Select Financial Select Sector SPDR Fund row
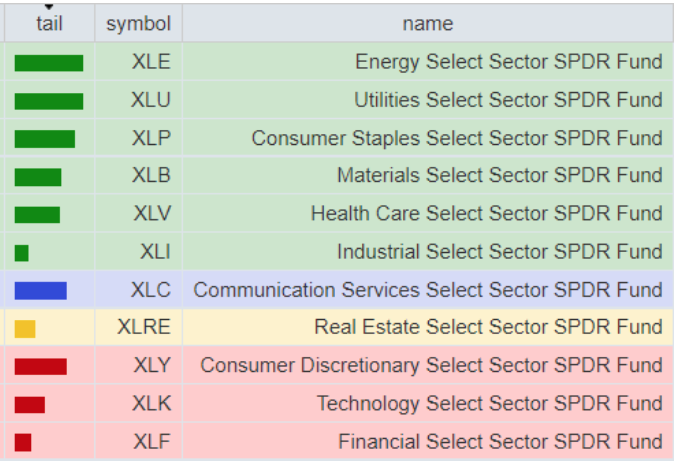This screenshot has width=676, height=462. pos(500,441)
